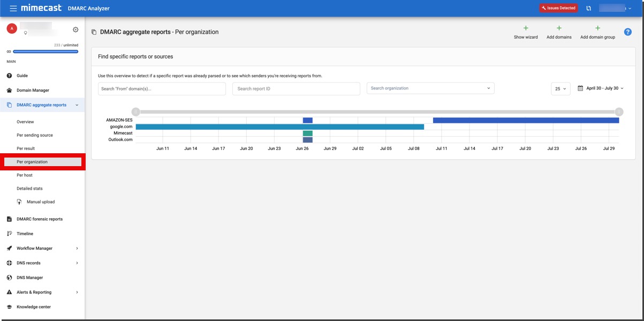Click the AMAZON-SES long blue bar
Screen dimensions: 644x321
tap(526, 120)
